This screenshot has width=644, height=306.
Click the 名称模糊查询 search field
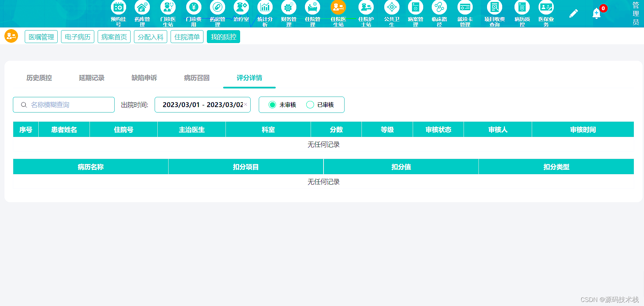point(64,105)
